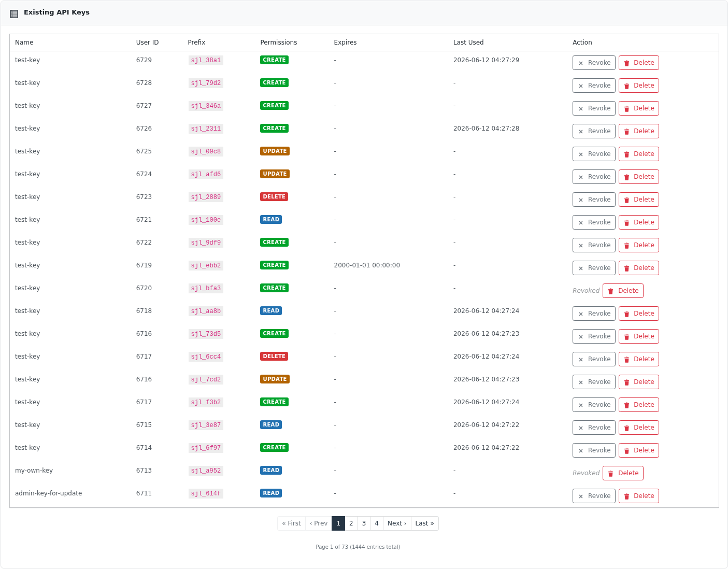Image resolution: width=728 pixels, height=569 pixels.
Task: Delete the key with prefix sjl_2311
Action: 639,131
